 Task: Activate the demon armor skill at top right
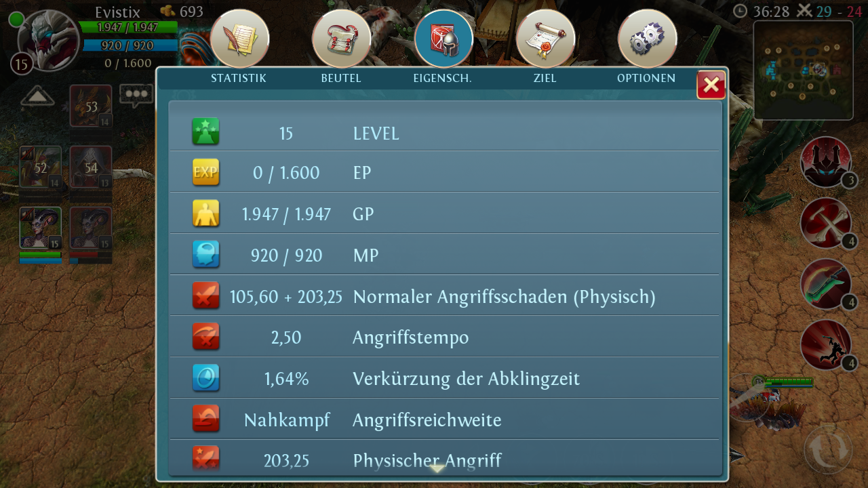click(826, 163)
